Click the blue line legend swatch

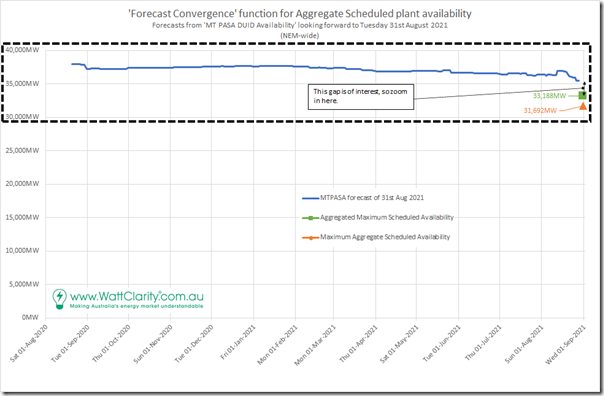pyautogui.click(x=311, y=198)
